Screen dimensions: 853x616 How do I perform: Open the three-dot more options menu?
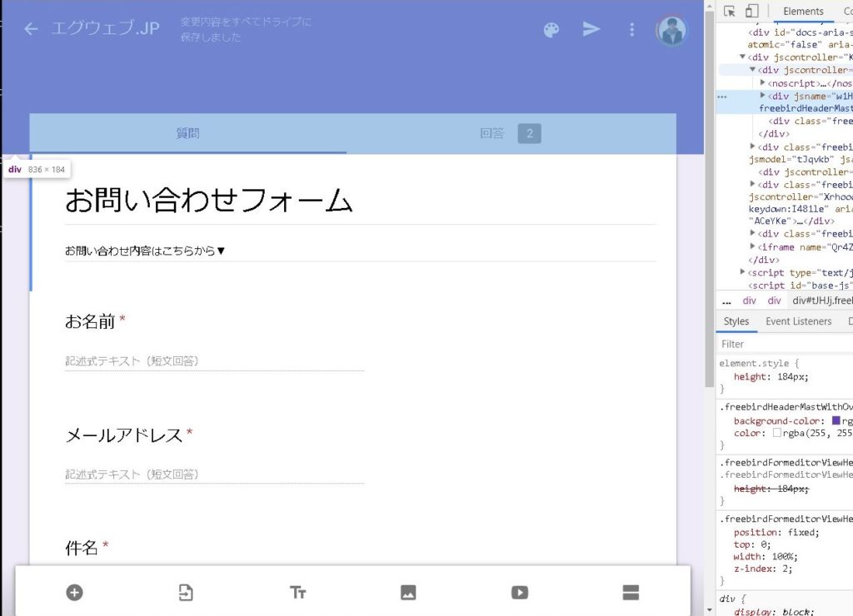[631, 30]
